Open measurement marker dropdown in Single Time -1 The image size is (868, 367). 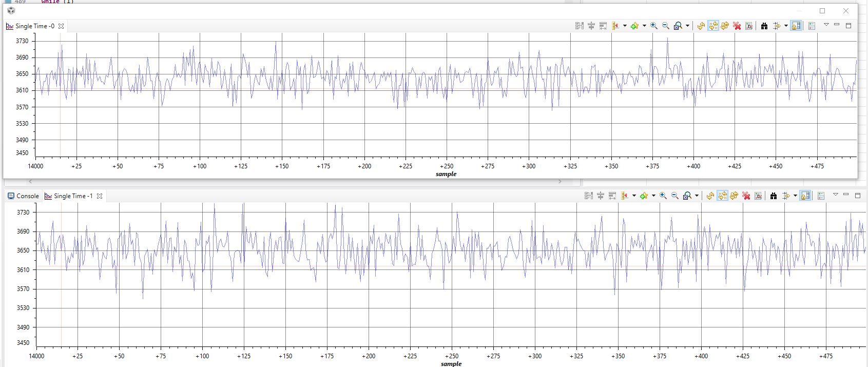pos(634,196)
